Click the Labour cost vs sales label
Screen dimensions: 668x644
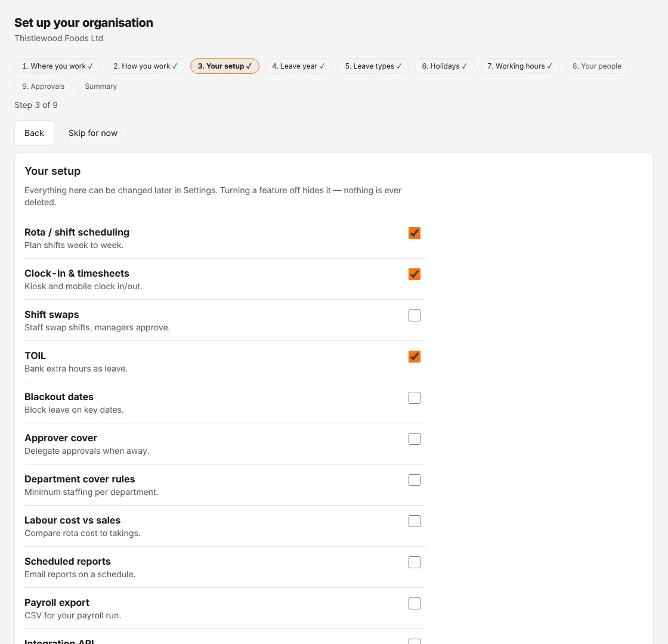pos(72,520)
